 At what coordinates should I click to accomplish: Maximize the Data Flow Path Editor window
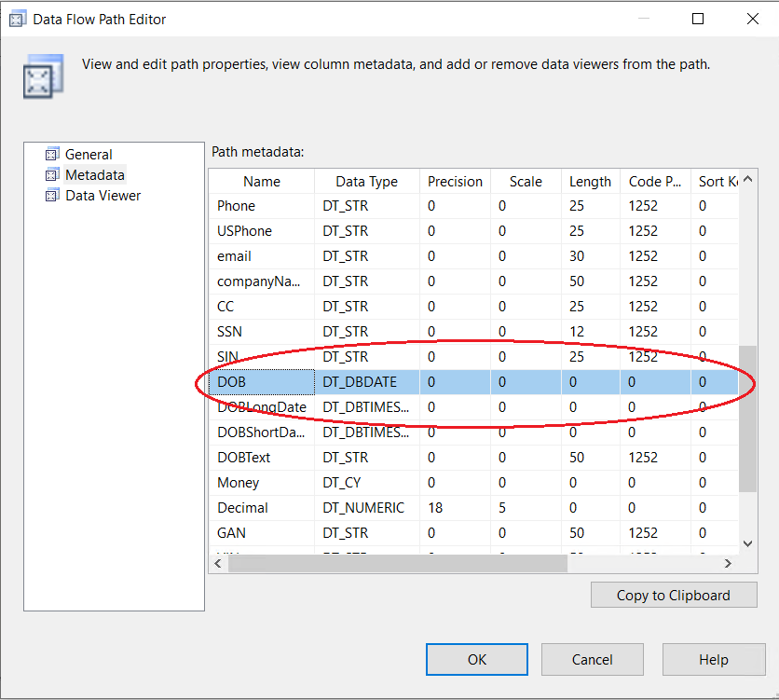(698, 19)
